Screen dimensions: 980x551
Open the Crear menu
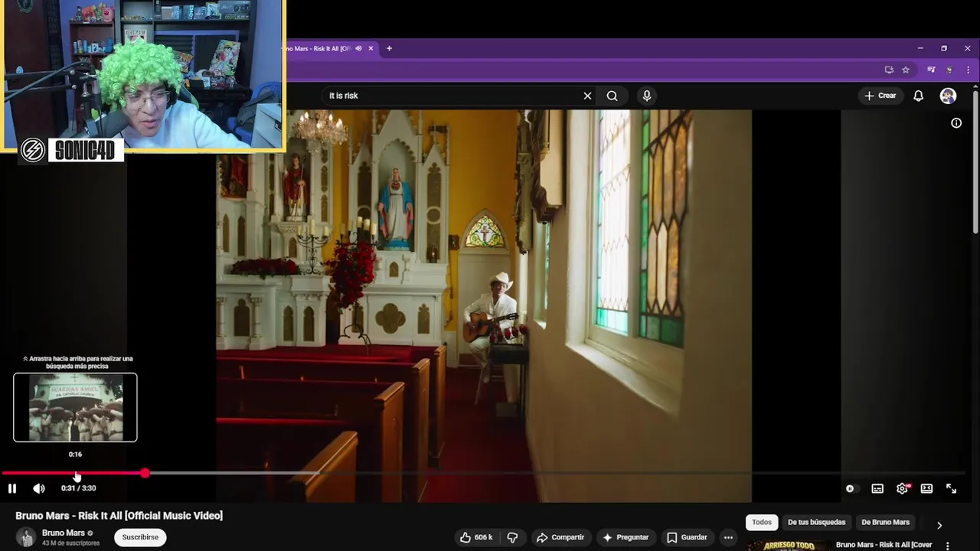880,96
